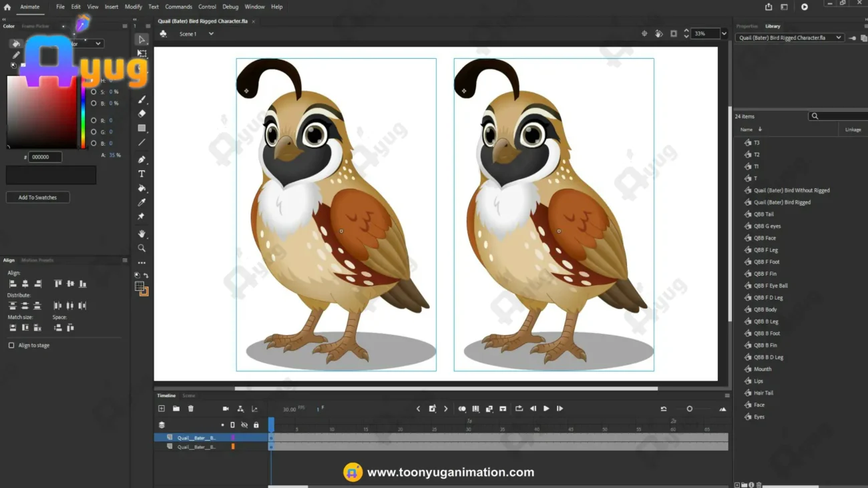Switch to the Properties tab
The width and height of the screenshot is (868, 488).
(746, 26)
